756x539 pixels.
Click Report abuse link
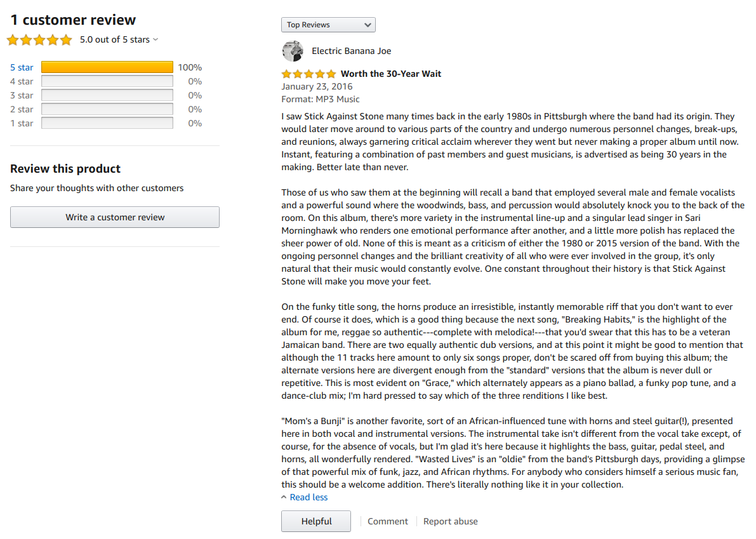(451, 521)
